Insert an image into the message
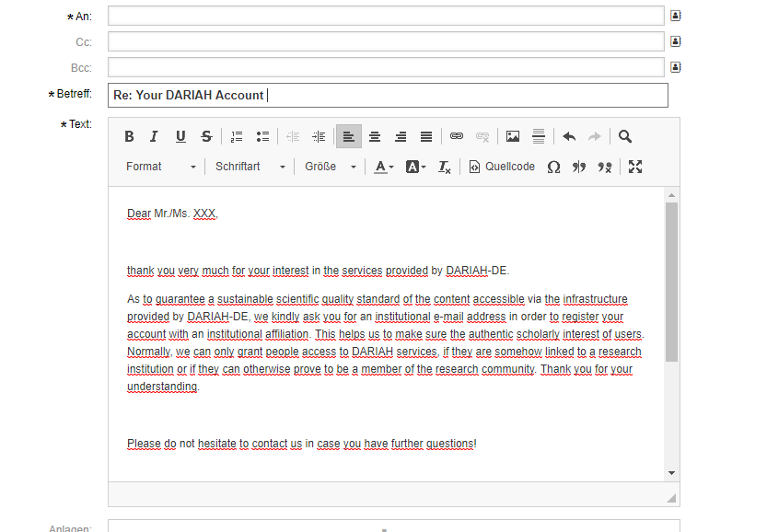The width and height of the screenshot is (767, 532). click(513, 136)
